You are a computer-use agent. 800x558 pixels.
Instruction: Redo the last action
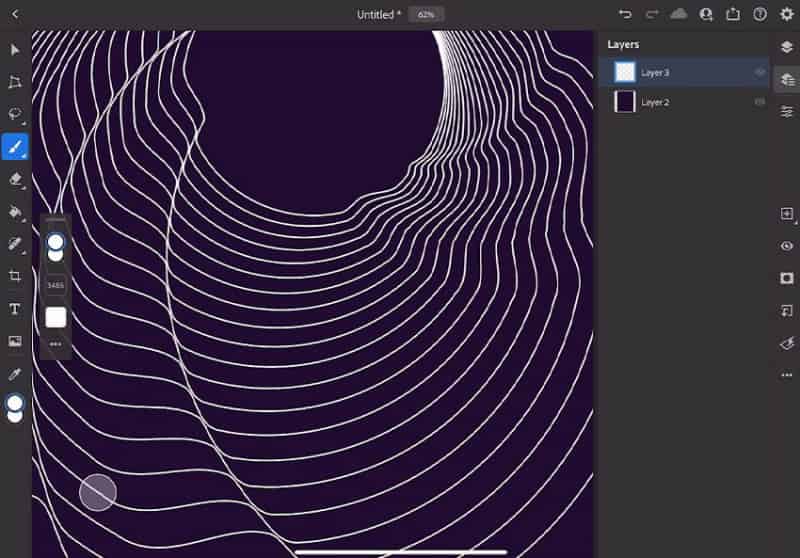tap(652, 14)
